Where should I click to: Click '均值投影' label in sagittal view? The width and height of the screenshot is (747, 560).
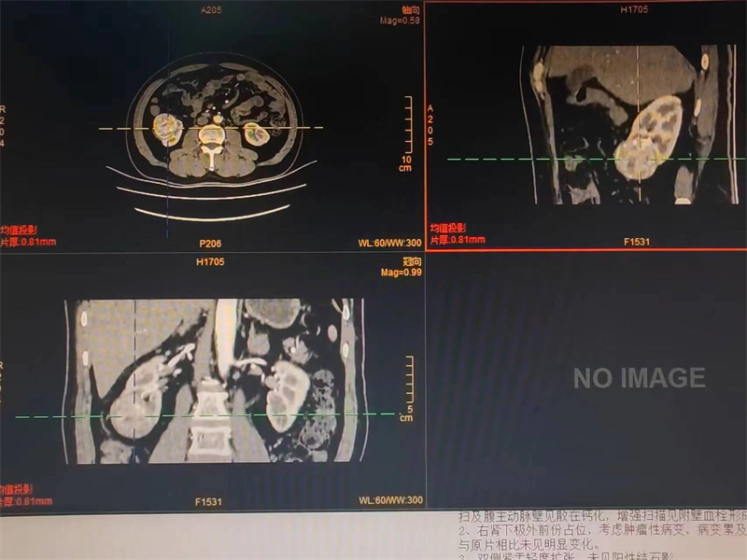click(x=448, y=228)
